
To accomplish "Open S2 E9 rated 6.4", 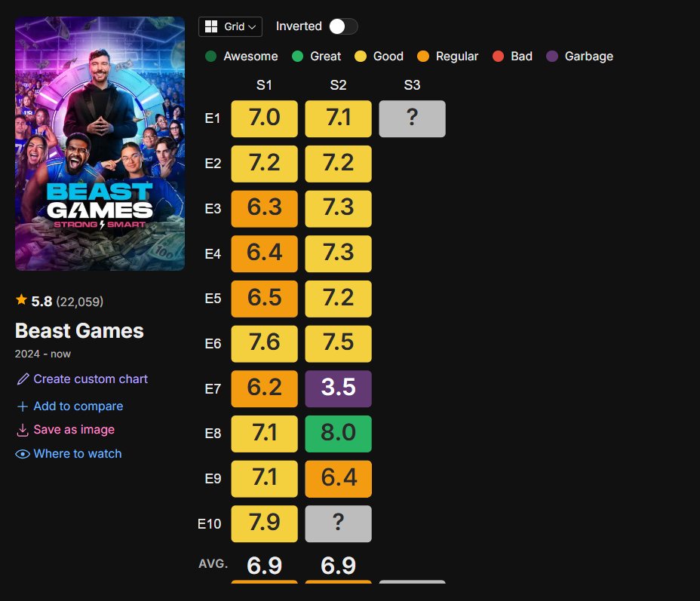I will (338, 479).
